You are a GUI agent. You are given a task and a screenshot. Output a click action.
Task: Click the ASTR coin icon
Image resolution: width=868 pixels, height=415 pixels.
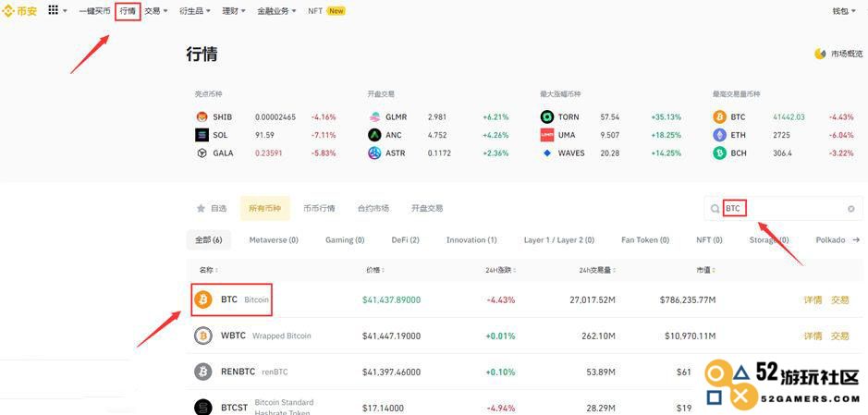pyautogui.click(x=374, y=153)
